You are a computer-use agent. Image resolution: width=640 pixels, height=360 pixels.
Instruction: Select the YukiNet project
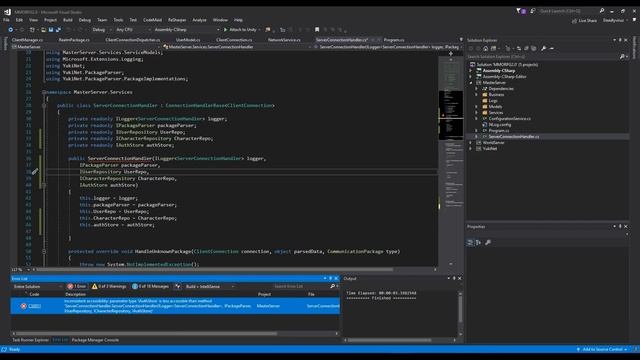[x=490, y=149]
